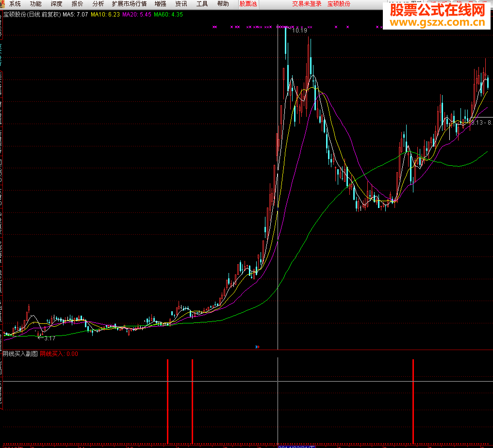Click the MA60: 4.35 indicator value
Viewport: 493px width, 448px height.
click(x=168, y=15)
